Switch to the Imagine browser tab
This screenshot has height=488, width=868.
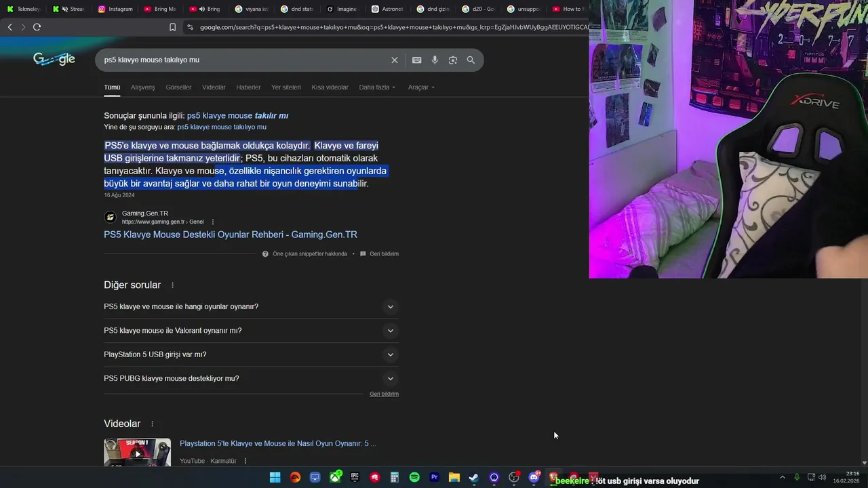(342, 9)
